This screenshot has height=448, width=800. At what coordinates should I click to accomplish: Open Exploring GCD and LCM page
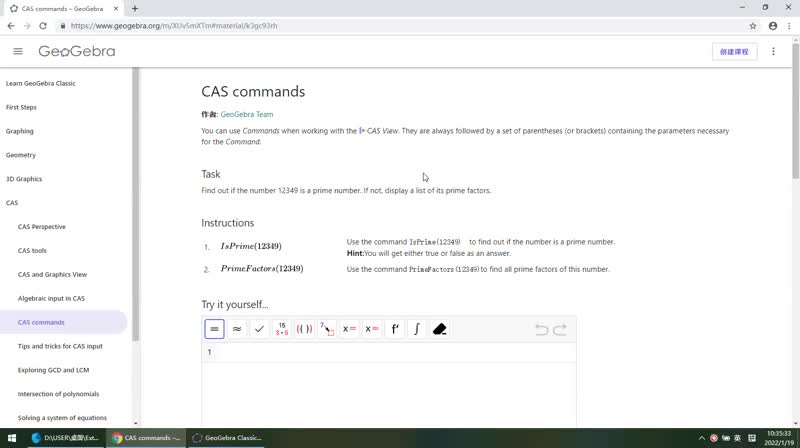[54, 370]
